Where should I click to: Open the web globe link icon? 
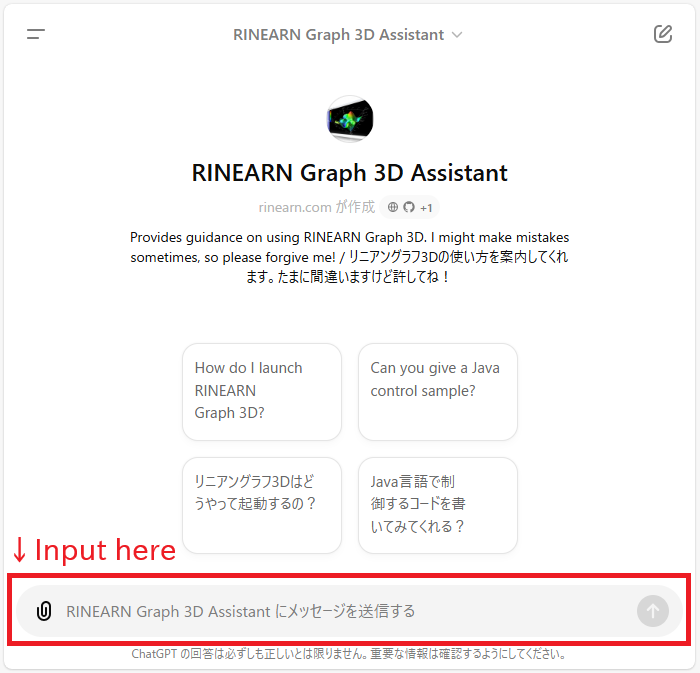tap(392, 207)
